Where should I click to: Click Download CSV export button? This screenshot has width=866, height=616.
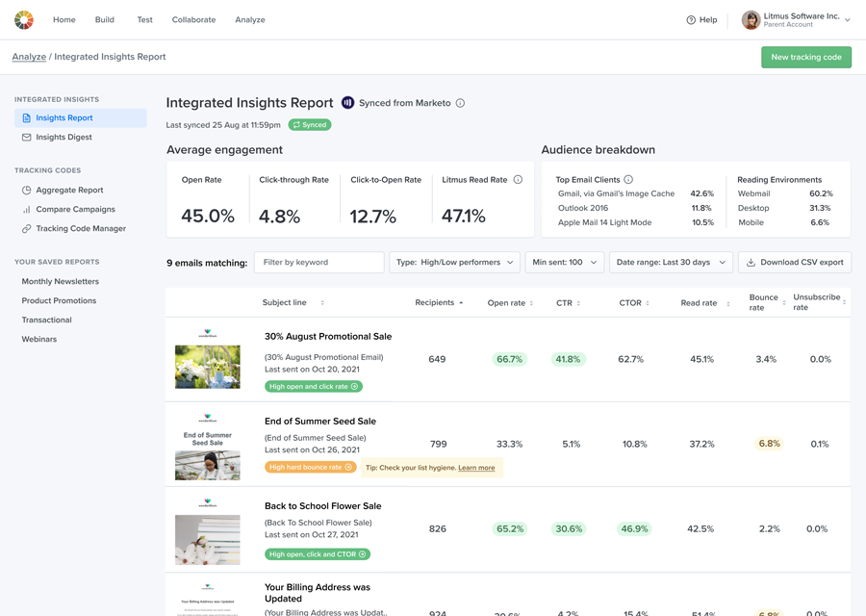(x=795, y=263)
